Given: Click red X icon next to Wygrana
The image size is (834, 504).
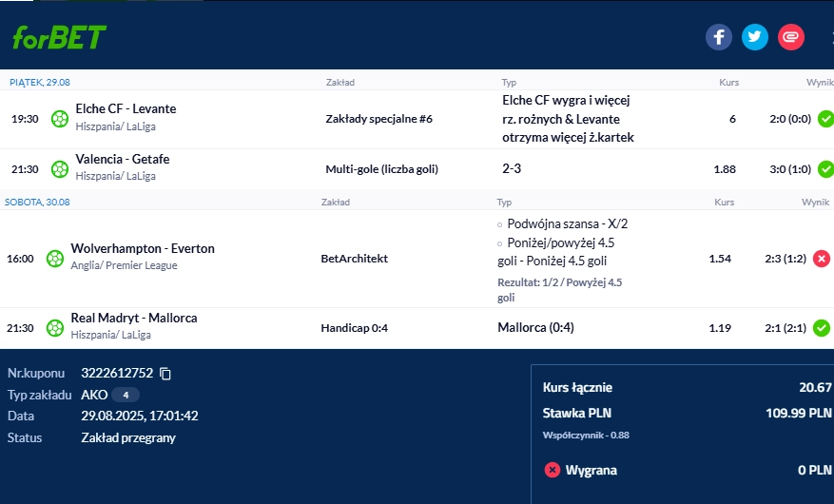Looking at the screenshot, I should [x=553, y=470].
